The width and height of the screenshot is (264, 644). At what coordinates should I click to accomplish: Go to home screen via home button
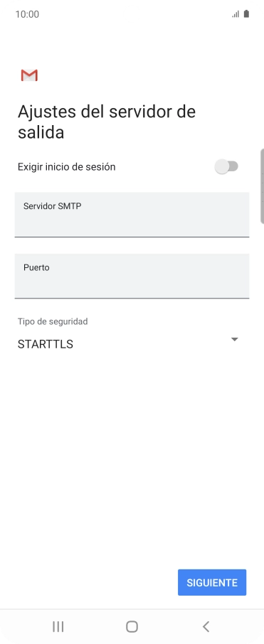pos(132,626)
